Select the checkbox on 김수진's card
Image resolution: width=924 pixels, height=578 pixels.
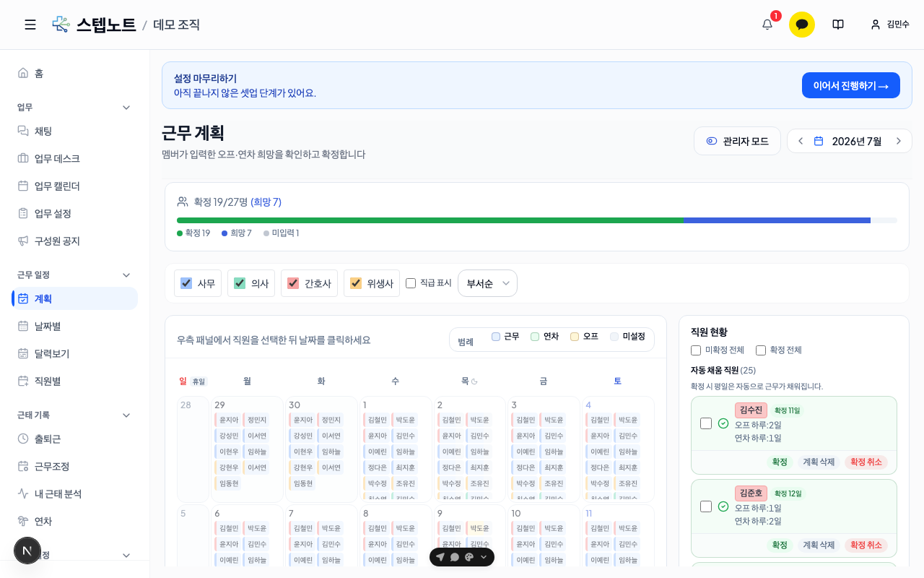click(706, 423)
